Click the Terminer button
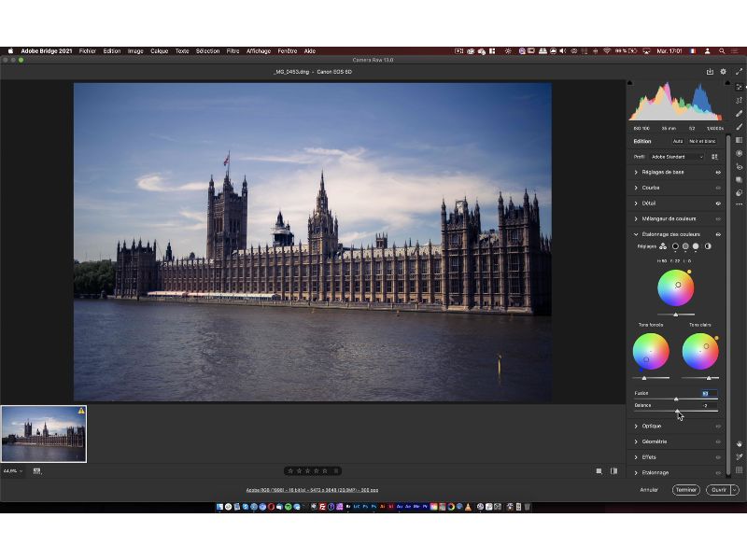 (x=685, y=489)
